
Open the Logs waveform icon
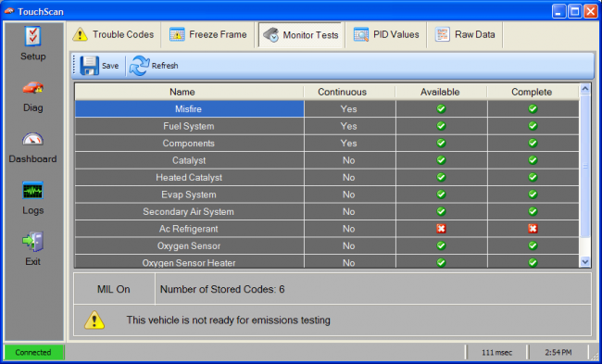pos(32,191)
